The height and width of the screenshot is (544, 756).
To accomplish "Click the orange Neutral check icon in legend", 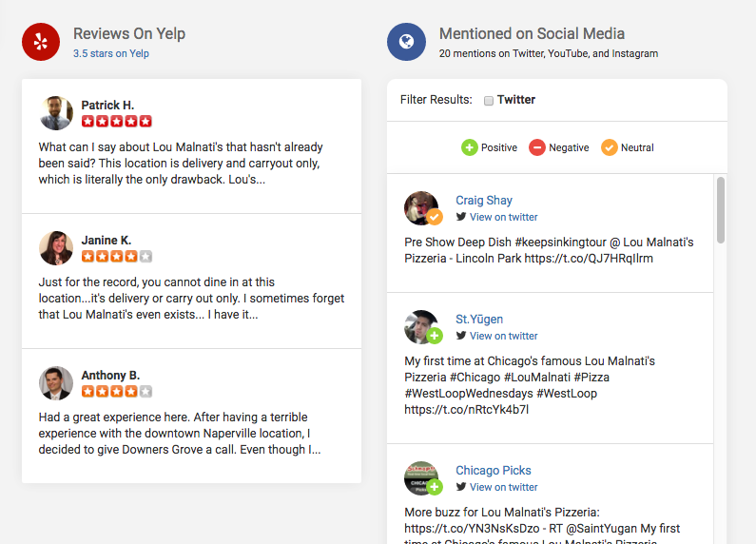I will coord(609,147).
